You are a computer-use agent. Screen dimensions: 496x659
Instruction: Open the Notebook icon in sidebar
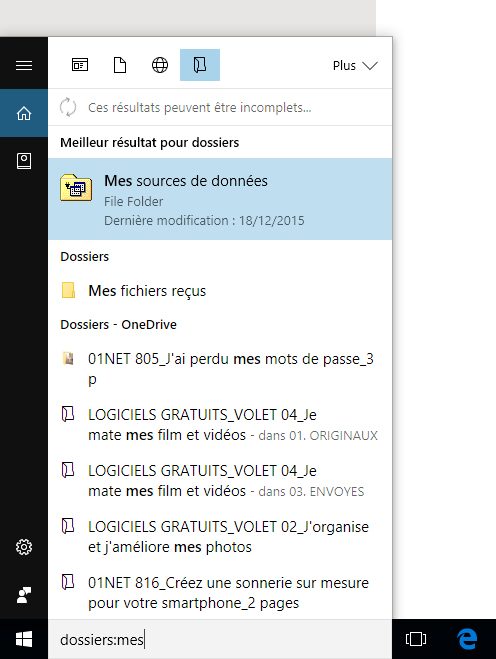coord(24,161)
